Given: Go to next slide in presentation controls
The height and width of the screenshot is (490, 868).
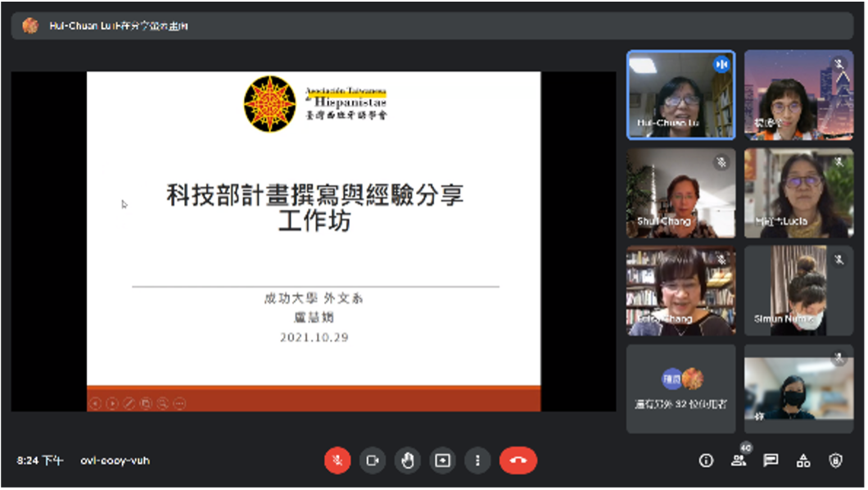Looking at the screenshot, I should coord(112,404).
